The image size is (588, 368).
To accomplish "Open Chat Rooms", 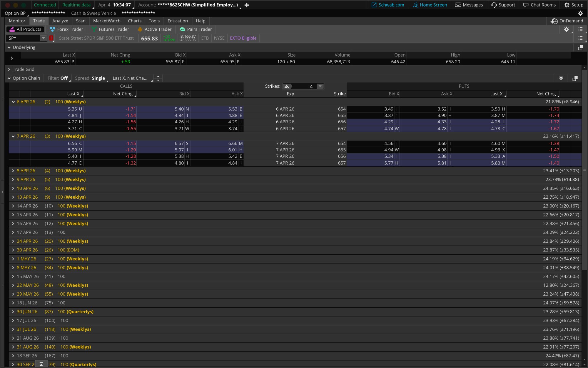I will pos(539,5).
